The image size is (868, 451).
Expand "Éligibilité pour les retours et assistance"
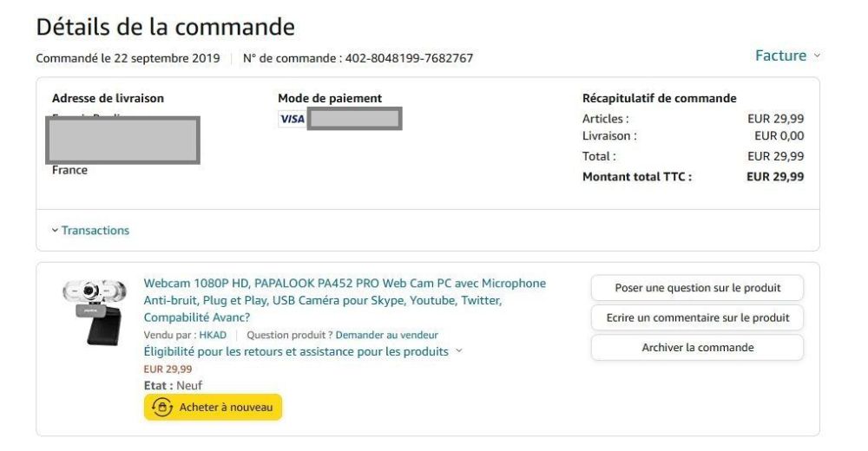click(296, 351)
